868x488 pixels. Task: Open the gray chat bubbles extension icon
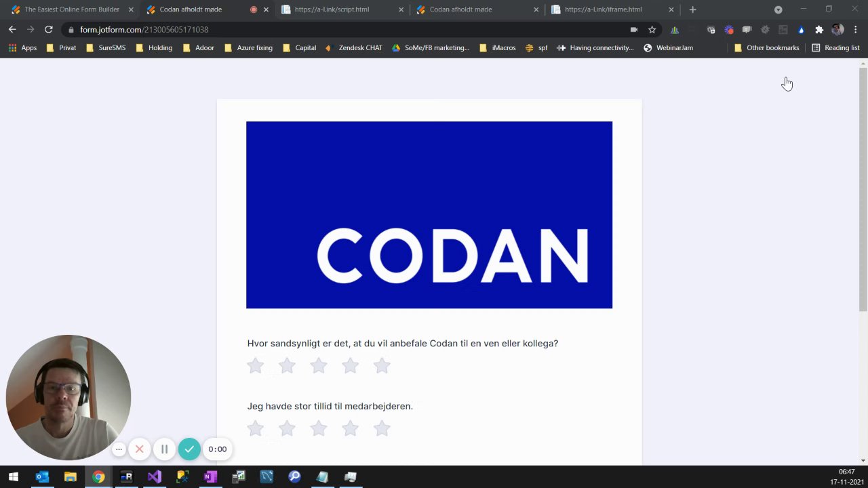[747, 30]
